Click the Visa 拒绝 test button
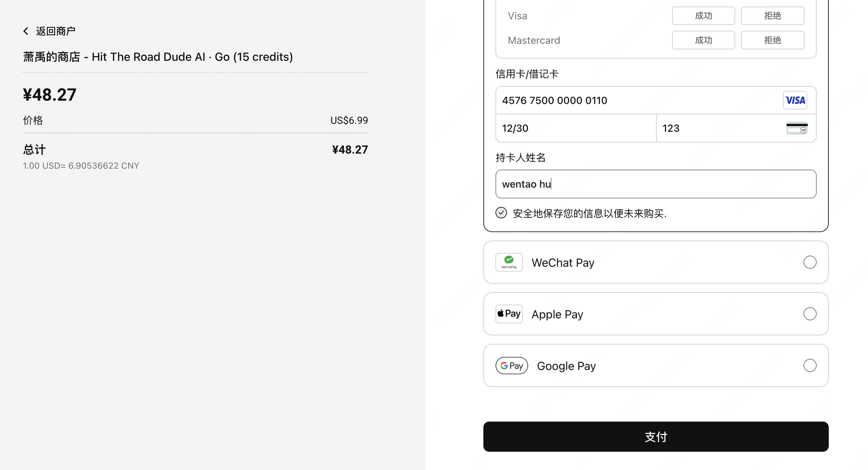Screen dimensions: 868x470 [x=773, y=16]
